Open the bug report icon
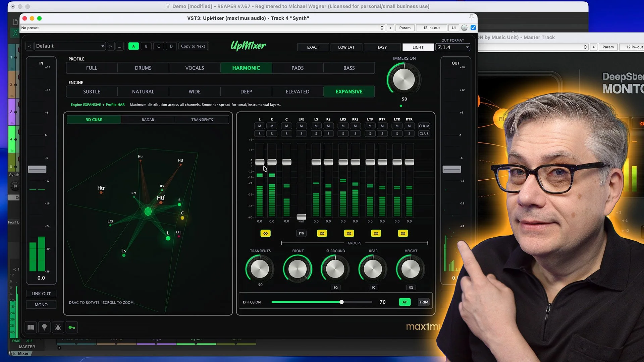Screen dimensions: 644x362 58,327
